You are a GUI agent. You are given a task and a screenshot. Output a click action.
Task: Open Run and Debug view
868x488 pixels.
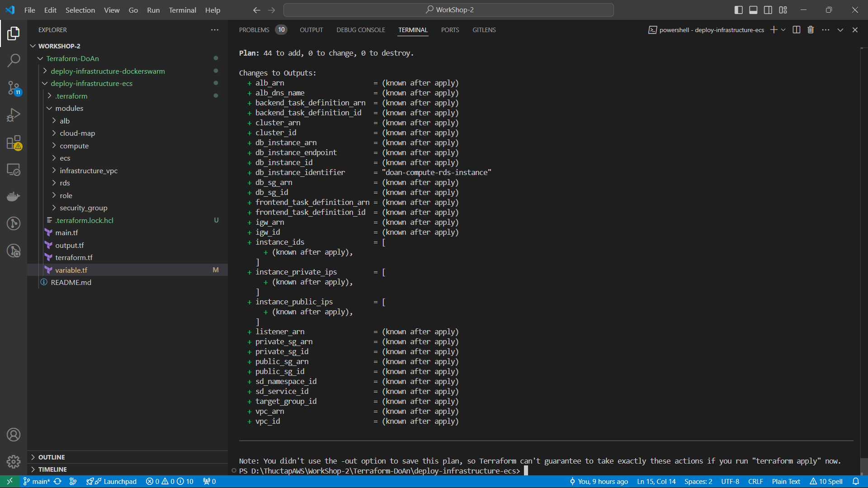pyautogui.click(x=14, y=115)
